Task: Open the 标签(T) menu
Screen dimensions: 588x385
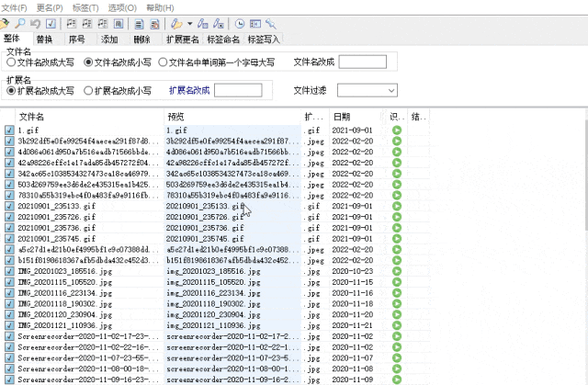Action: pos(85,7)
